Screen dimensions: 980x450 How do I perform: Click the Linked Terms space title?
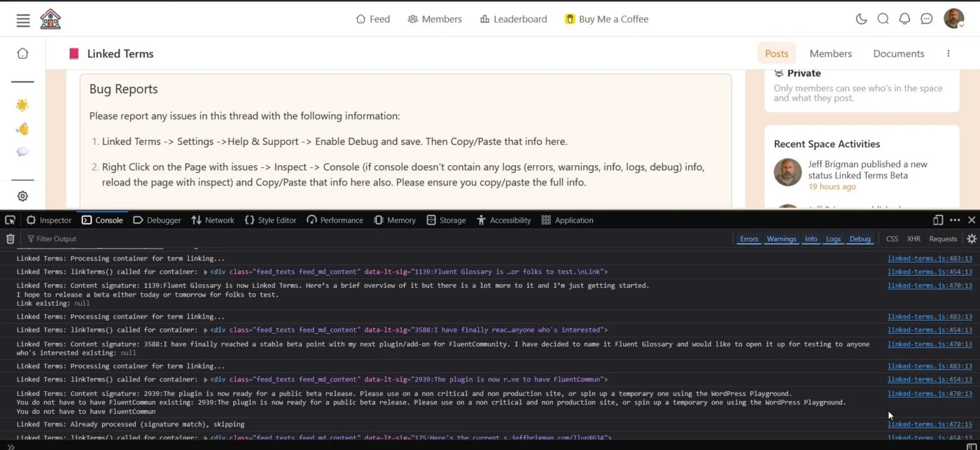point(120,53)
